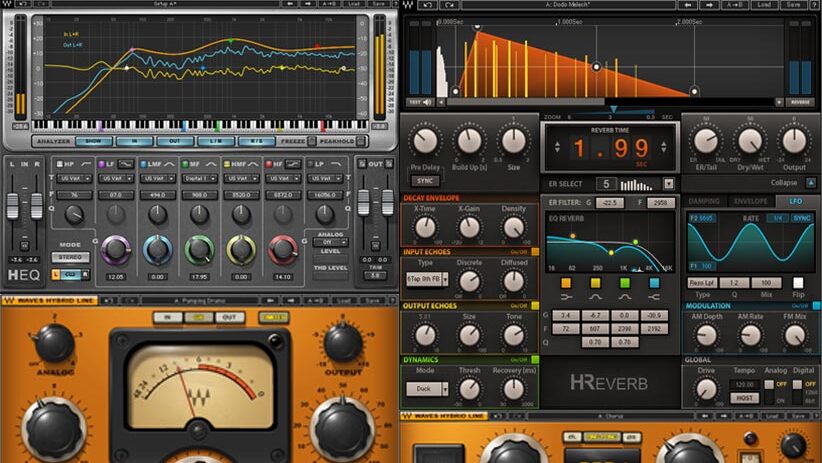Image resolution: width=822 pixels, height=463 pixels.
Task: Click the yellow EQ Reverb band square
Action: (595, 283)
